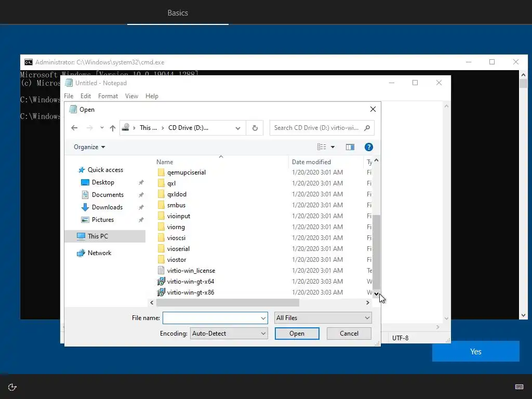Select Quick access in the navigation pane

click(x=105, y=170)
